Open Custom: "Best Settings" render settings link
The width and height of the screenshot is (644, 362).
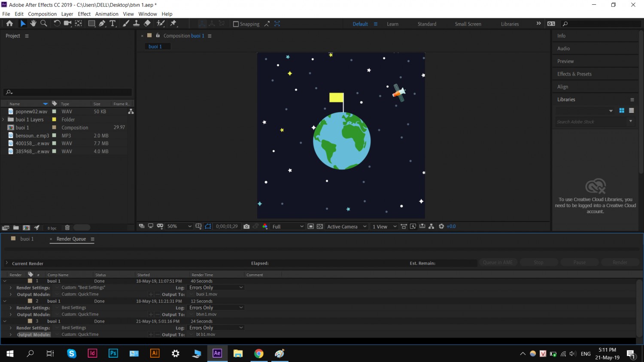pos(83,288)
